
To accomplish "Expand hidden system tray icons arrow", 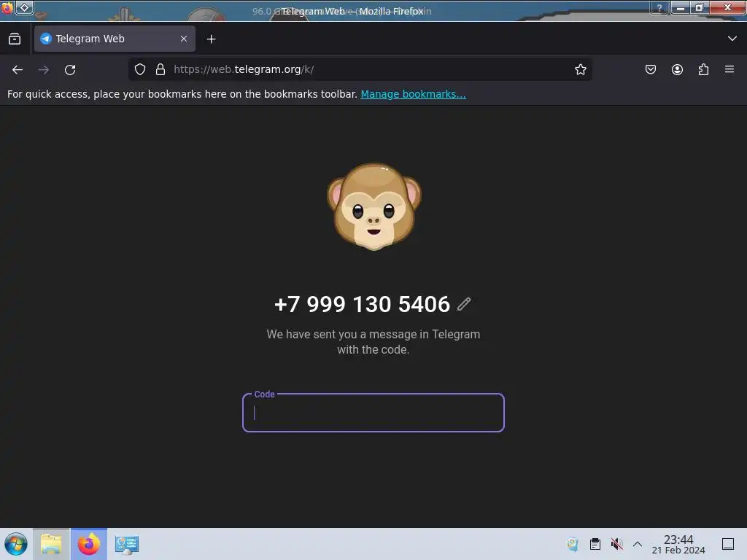I will [x=638, y=544].
